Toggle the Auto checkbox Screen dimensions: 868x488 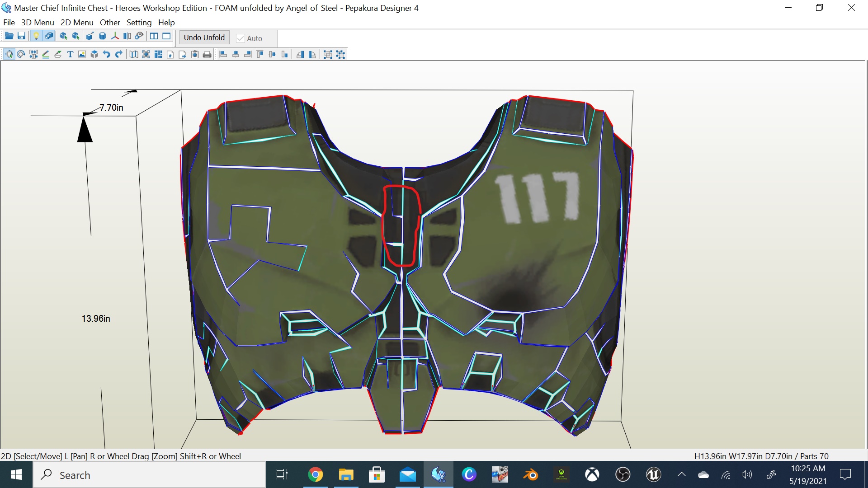click(x=241, y=38)
